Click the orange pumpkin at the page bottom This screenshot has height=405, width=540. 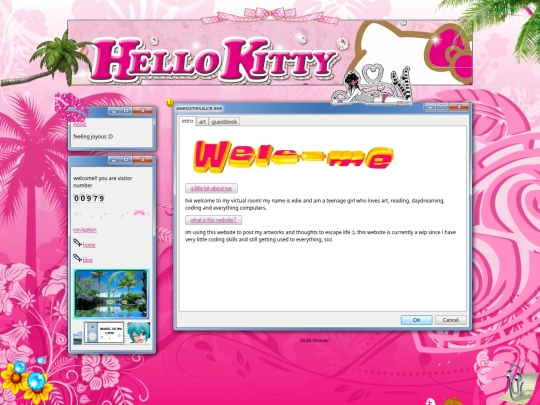point(453,401)
